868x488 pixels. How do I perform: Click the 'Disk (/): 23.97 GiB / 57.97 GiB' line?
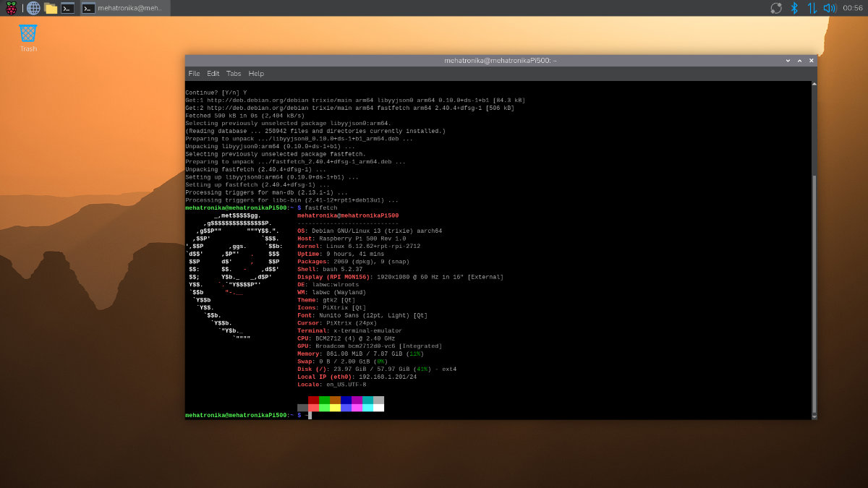pos(377,369)
